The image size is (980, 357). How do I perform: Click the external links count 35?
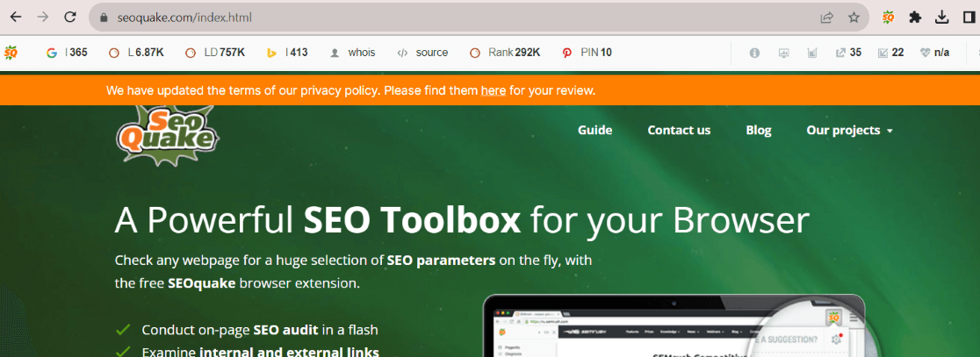pyautogui.click(x=848, y=53)
